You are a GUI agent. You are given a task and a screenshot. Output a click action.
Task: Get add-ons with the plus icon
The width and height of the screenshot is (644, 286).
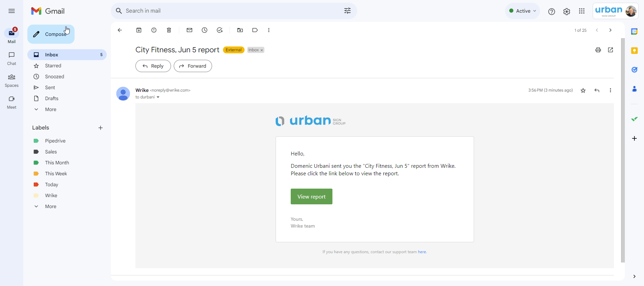(634, 138)
